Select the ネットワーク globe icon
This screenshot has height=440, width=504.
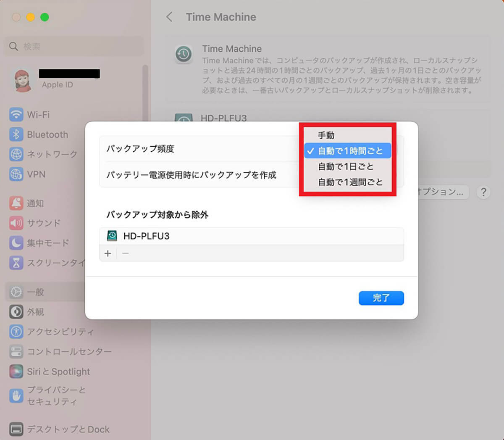pos(16,154)
